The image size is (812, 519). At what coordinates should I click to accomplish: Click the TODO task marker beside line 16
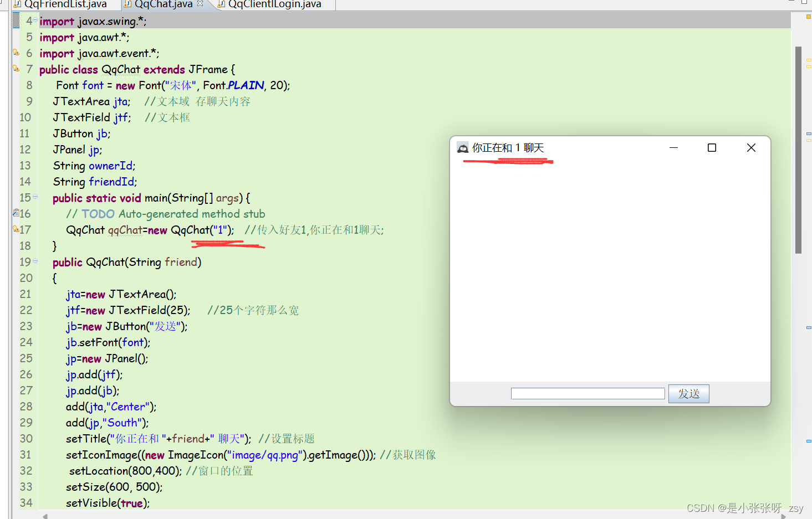tap(16, 213)
